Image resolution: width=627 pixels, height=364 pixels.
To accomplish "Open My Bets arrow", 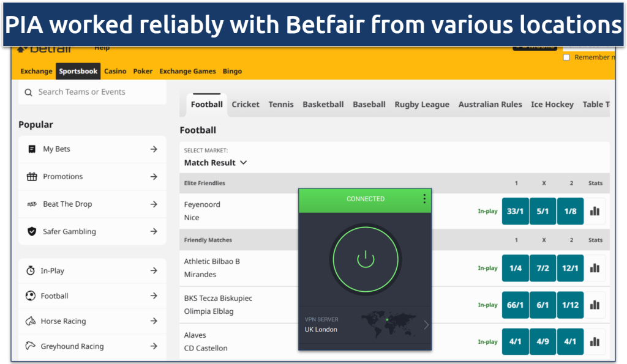I will point(154,149).
